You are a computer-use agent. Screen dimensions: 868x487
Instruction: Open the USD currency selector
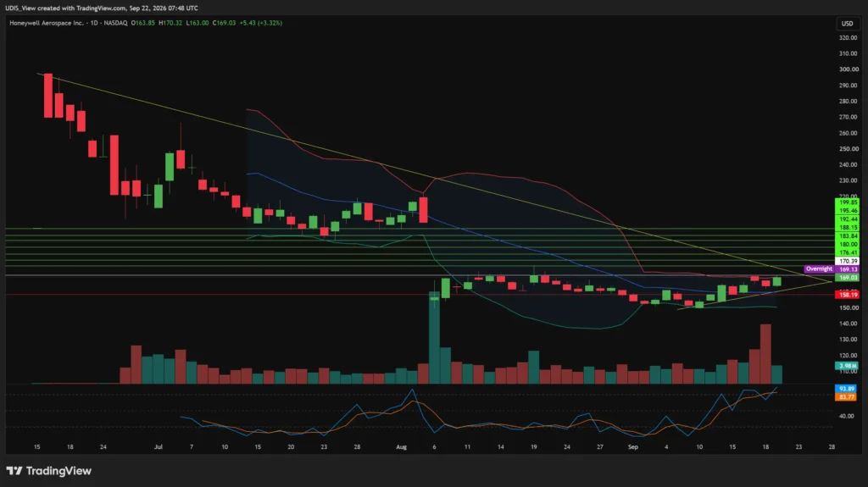[847, 23]
